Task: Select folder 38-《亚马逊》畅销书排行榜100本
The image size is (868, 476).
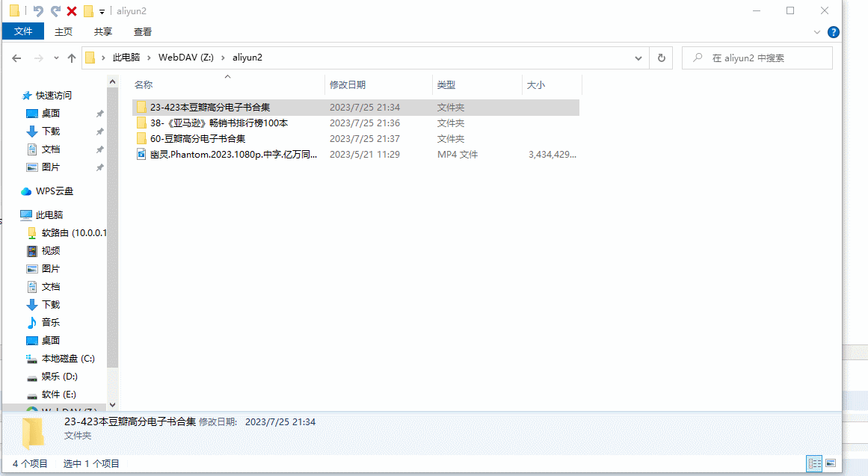Action: point(356,123)
